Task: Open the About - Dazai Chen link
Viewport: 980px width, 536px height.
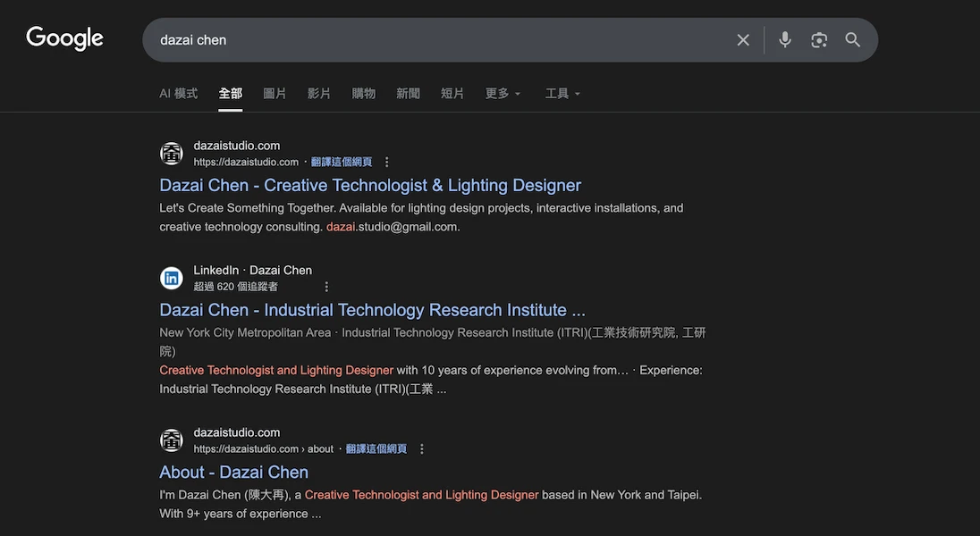Action: 233,473
